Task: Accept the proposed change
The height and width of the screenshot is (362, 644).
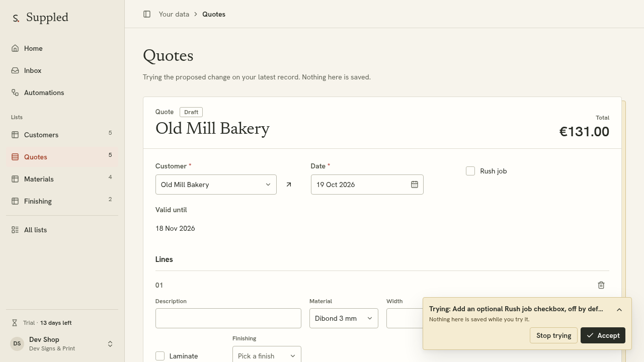Action: (603, 335)
